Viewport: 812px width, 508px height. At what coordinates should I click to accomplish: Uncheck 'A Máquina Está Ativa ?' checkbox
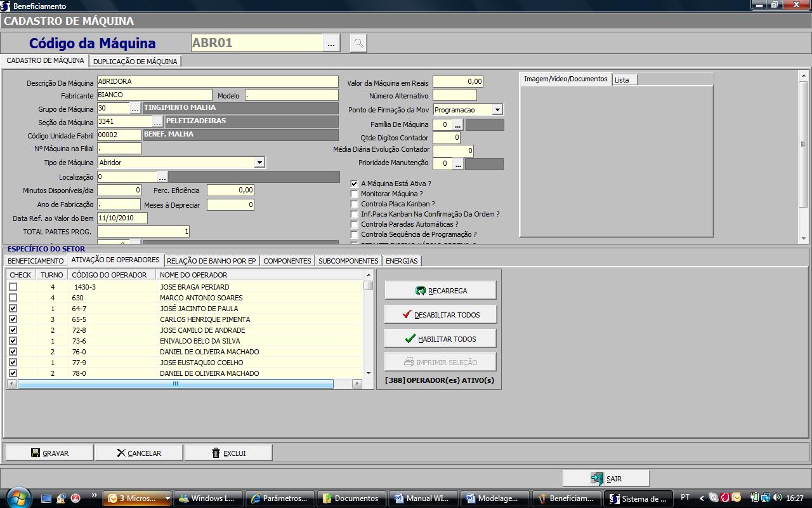[355, 184]
